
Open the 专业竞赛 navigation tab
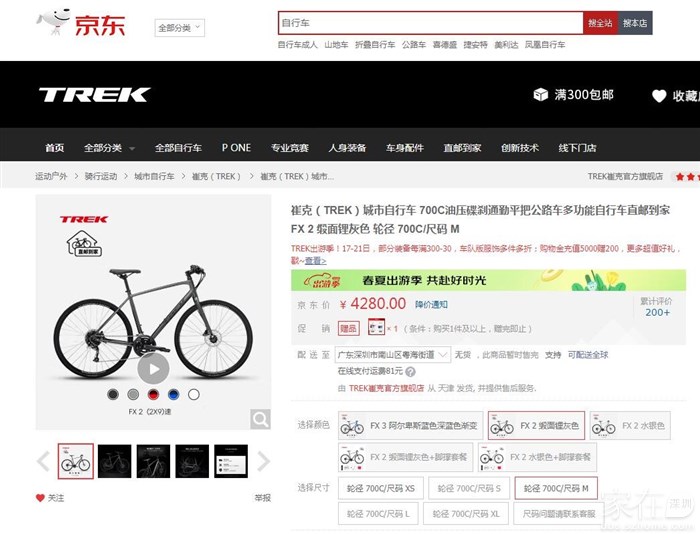coord(290,148)
